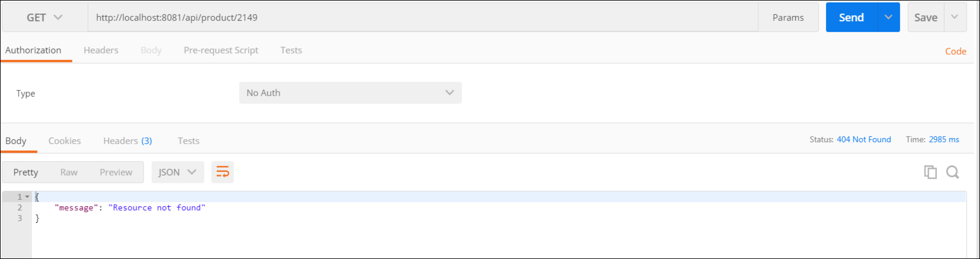980x259 pixels.
Task: Click the wrap lines icon
Action: [223, 172]
